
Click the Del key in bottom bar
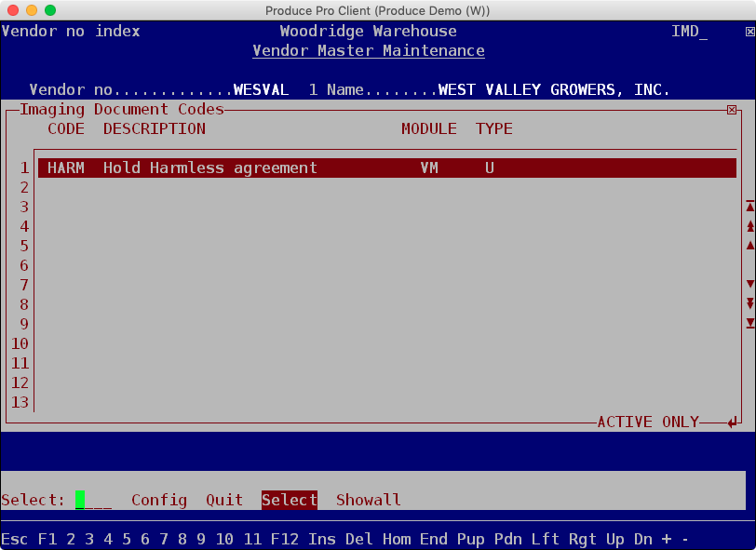(358, 540)
